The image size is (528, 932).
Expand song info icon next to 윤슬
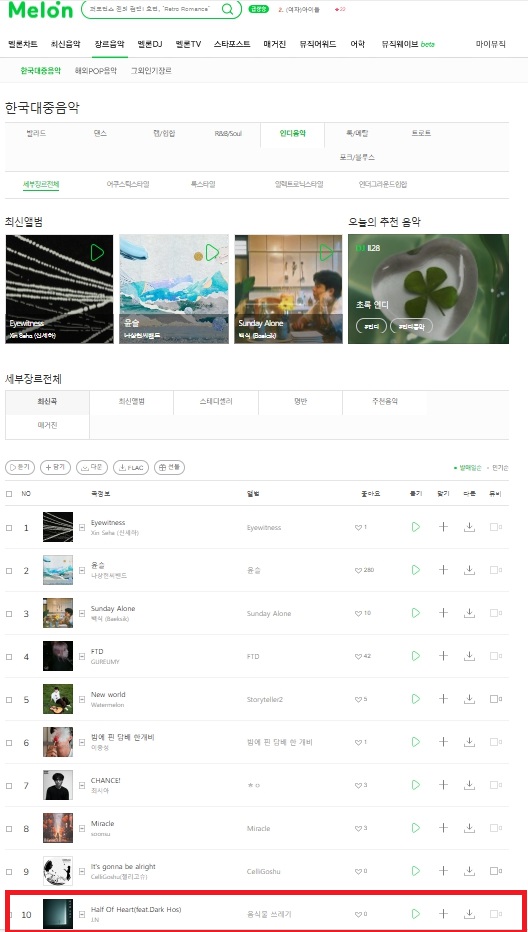click(x=82, y=571)
